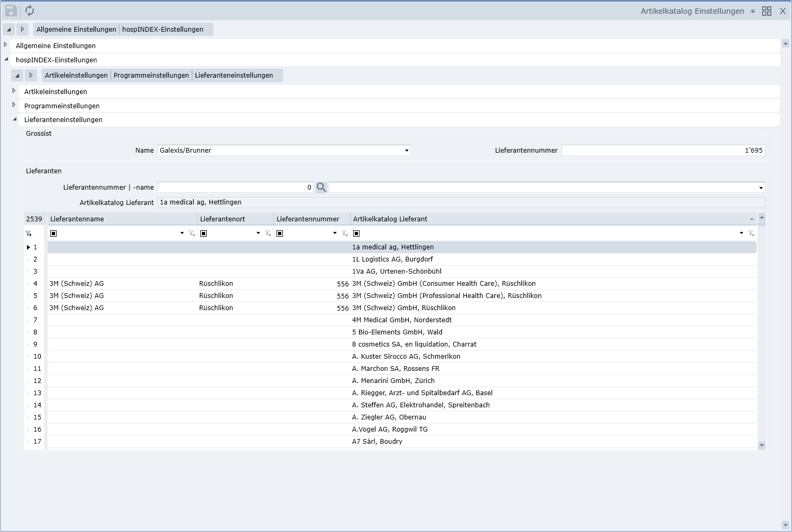The height and width of the screenshot is (532, 792).
Task: Open the Artikeleinstellungen tab
Action: pyautogui.click(x=76, y=76)
